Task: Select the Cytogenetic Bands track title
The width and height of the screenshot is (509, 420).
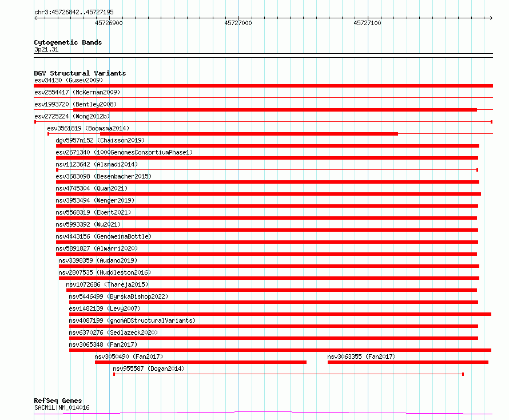Action: tap(68, 42)
